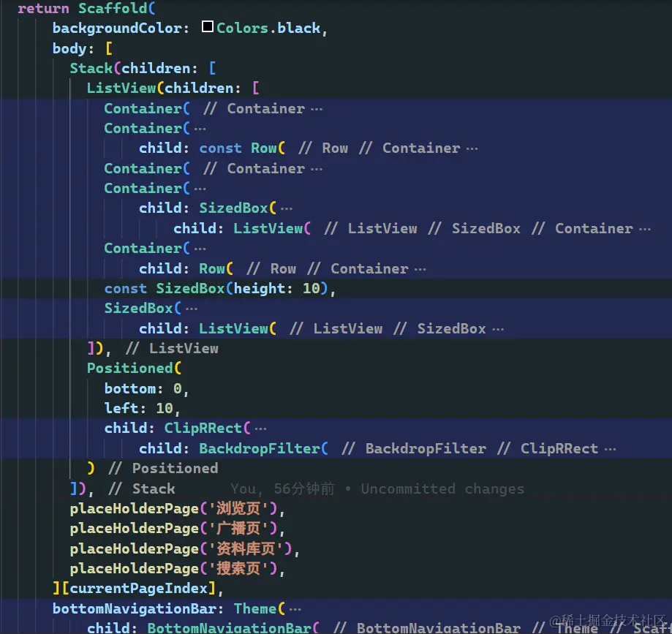Screen dimensions: 672x634
Task: Click the 'return' keyword
Action: click(43, 9)
